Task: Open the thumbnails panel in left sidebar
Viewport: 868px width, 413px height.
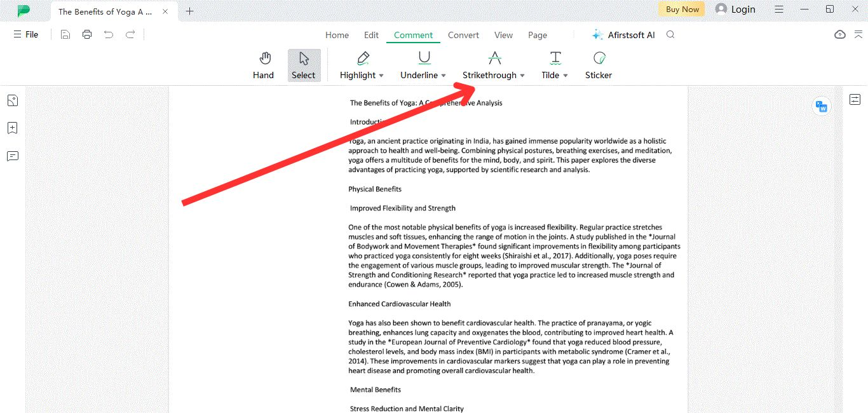Action: (12, 100)
